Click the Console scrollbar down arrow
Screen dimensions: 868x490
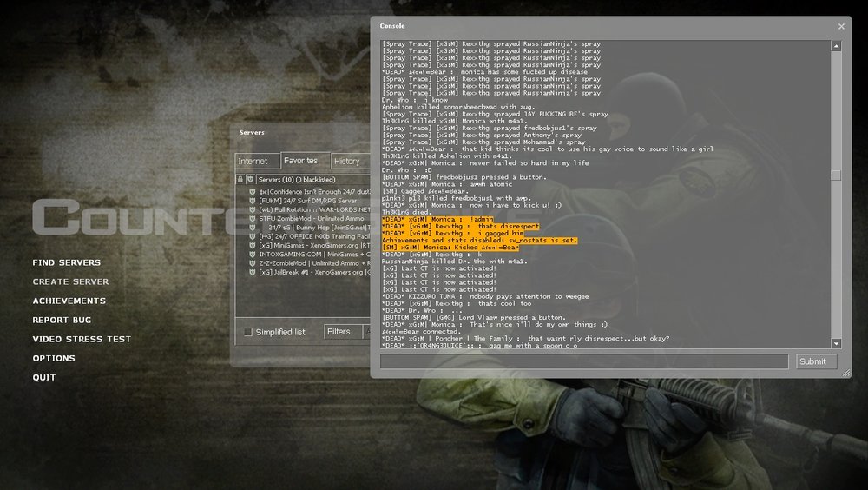pyautogui.click(x=837, y=344)
